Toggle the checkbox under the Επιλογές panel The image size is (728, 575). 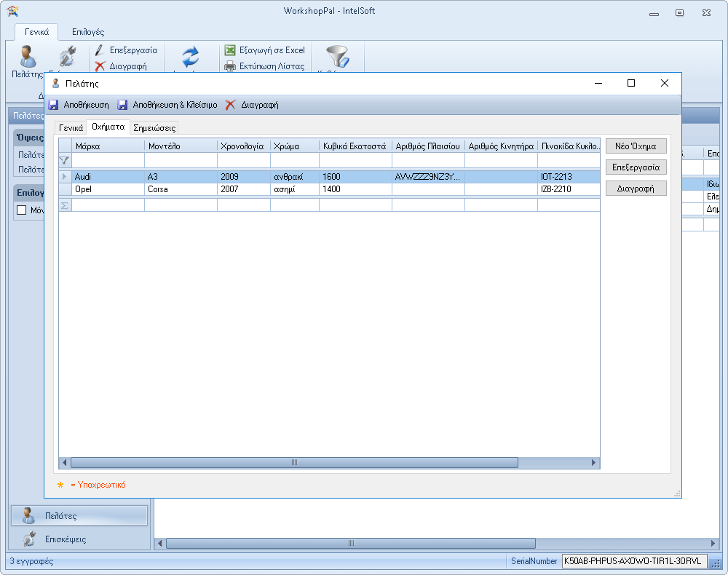21,210
